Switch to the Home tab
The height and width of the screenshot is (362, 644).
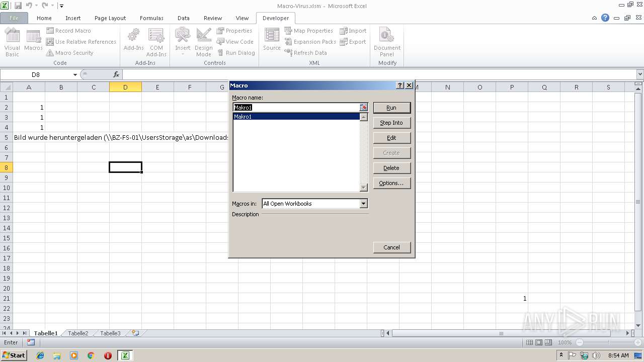pos(44,18)
